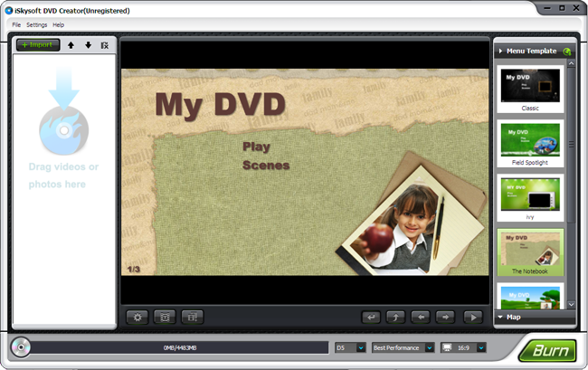588x370 pixels.
Task: Open the 16:9 aspect ratio dropdown
Action: point(482,347)
